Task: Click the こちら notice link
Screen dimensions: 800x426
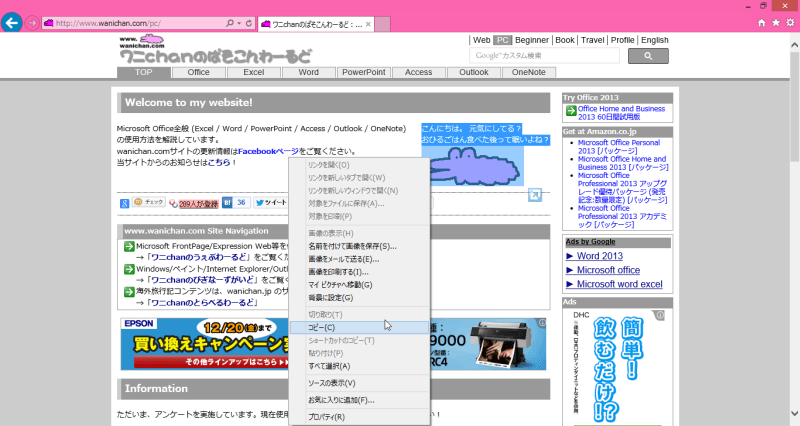Action: 219,163
